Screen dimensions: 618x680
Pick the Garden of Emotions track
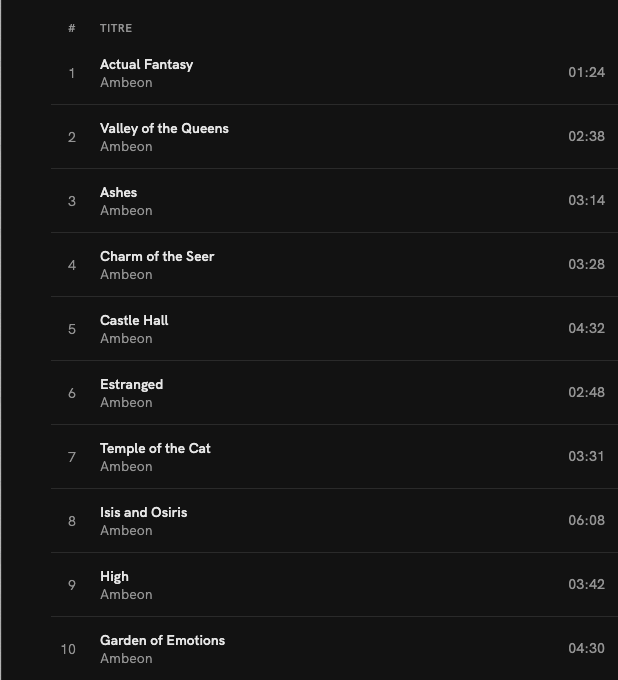point(162,640)
